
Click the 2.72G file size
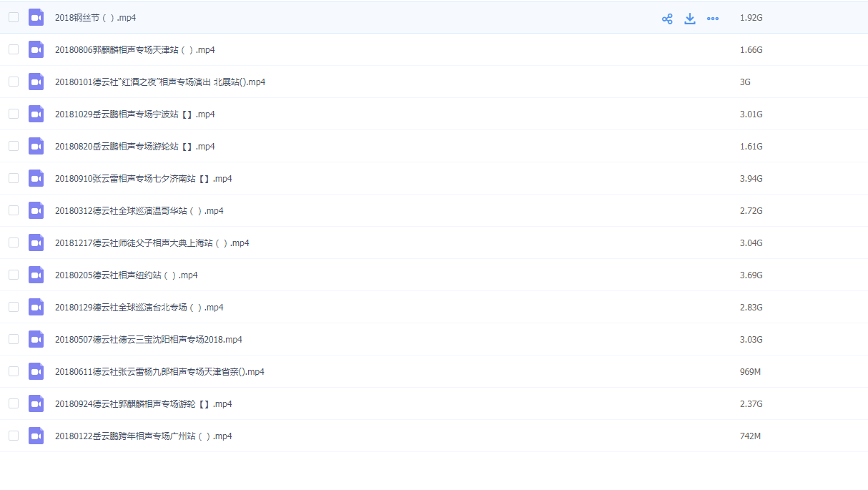pyautogui.click(x=751, y=211)
